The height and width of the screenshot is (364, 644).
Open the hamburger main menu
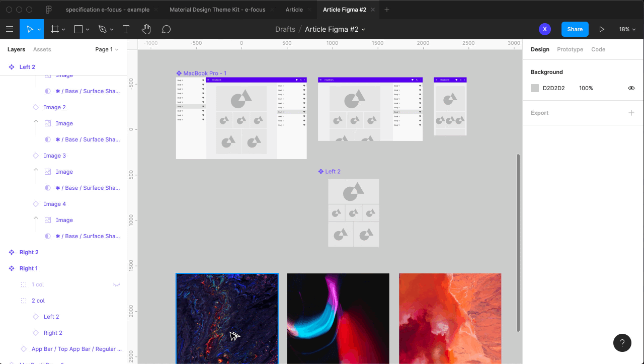[x=10, y=29]
